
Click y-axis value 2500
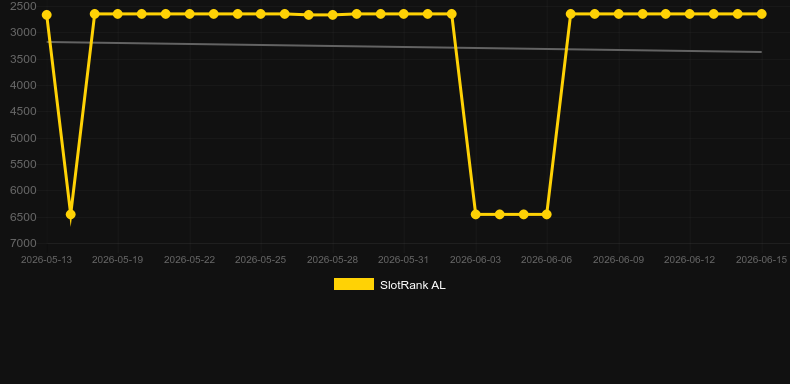pos(23,7)
